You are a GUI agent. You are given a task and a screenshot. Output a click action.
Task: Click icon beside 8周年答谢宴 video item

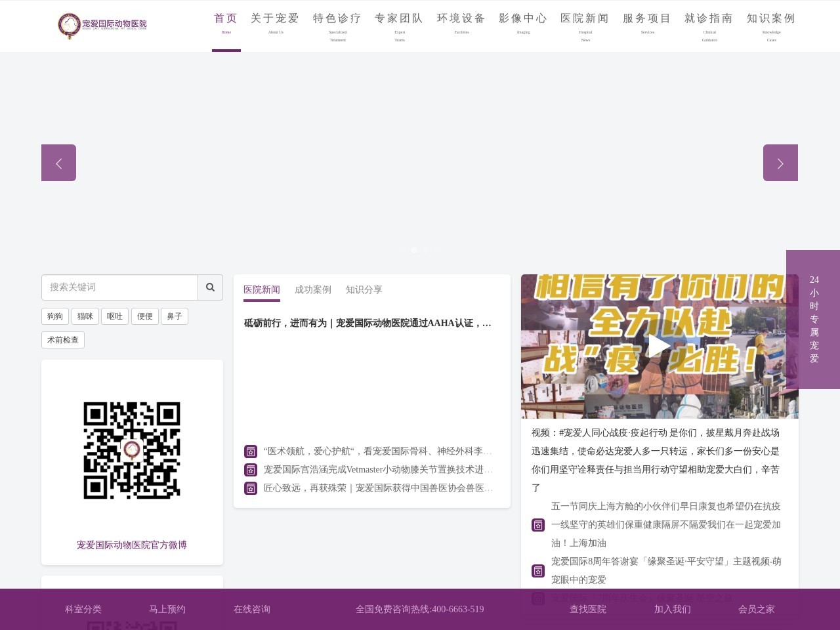(538, 571)
